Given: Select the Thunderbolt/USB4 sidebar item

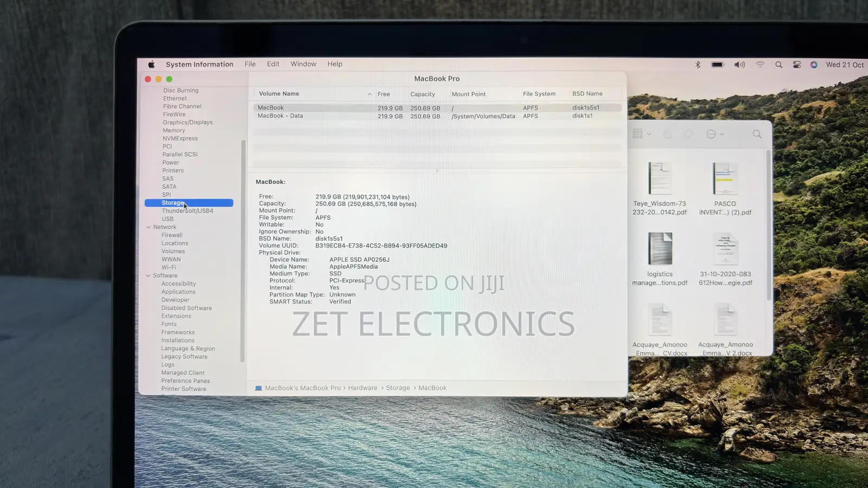Looking at the screenshot, I should tap(187, 211).
